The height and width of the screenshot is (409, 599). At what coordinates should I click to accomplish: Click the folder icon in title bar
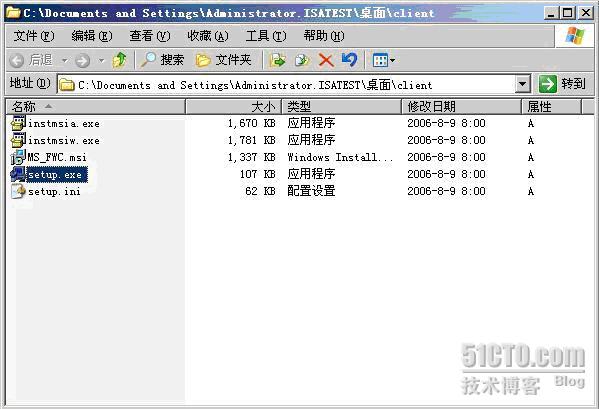pyautogui.click(x=13, y=13)
